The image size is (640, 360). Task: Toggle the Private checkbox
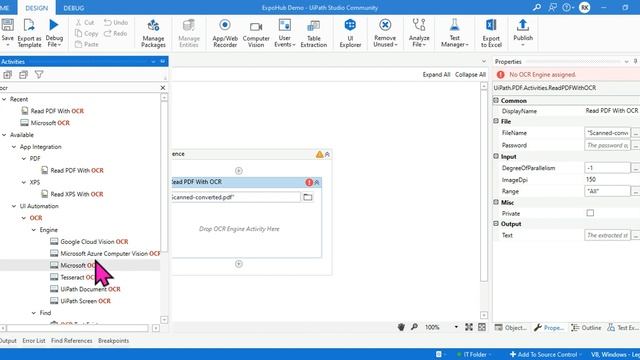(590, 213)
